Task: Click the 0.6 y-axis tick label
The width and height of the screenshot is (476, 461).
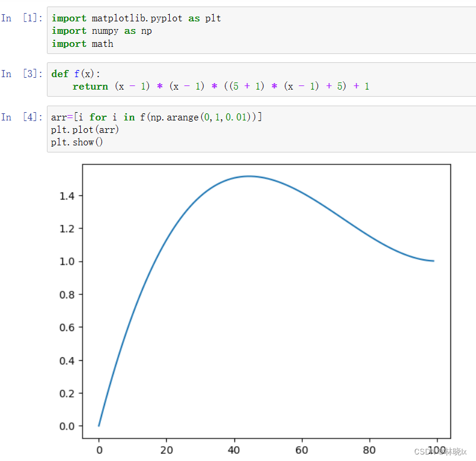Action: coord(67,328)
